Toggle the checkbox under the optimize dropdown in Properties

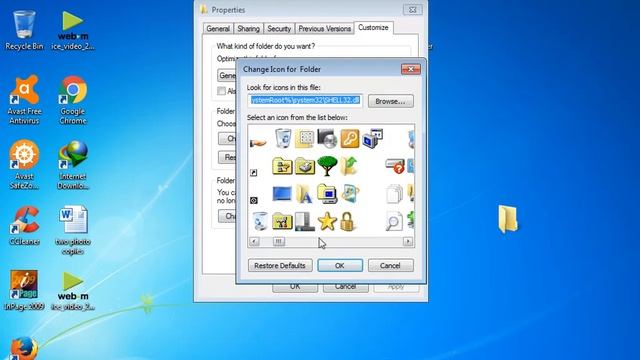click(221, 91)
